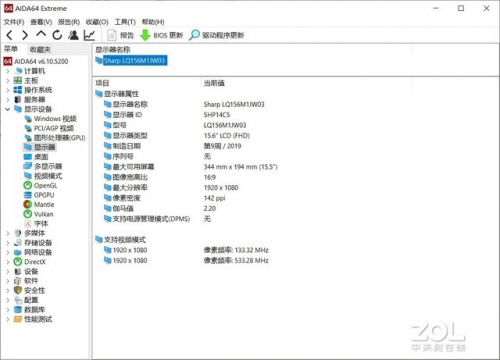
Task: Select Windows 视频 in tree
Action: tap(51, 119)
